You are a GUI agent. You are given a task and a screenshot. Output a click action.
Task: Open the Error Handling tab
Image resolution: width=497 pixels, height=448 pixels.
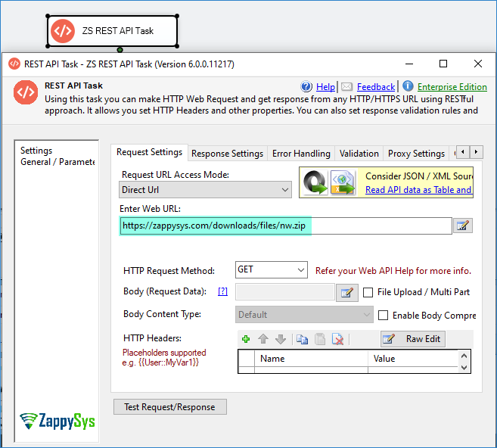coord(301,154)
